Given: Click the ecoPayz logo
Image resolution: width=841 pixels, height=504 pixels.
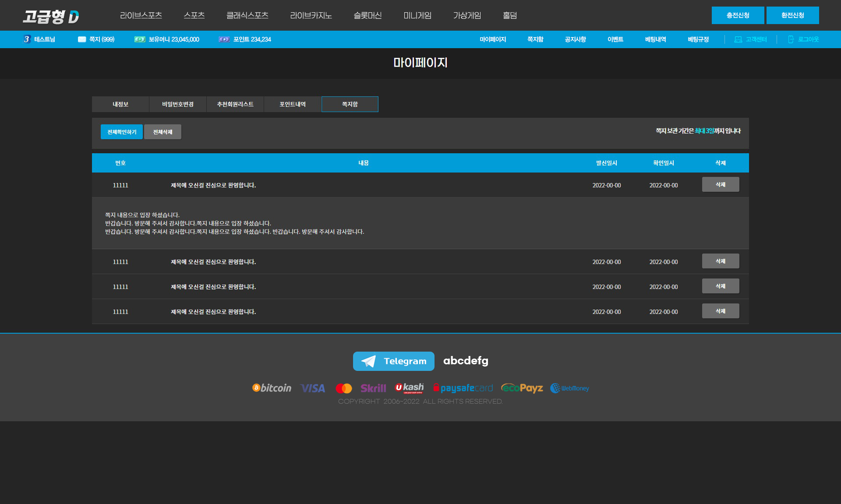Looking at the screenshot, I should (522, 388).
